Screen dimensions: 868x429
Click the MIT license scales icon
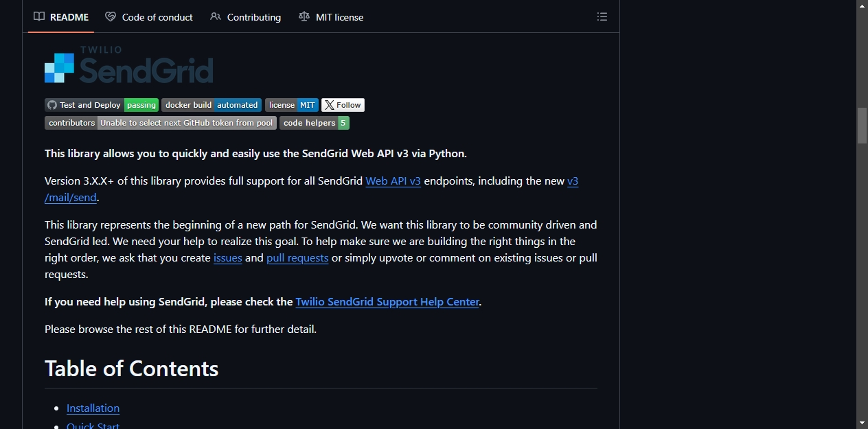[304, 16]
